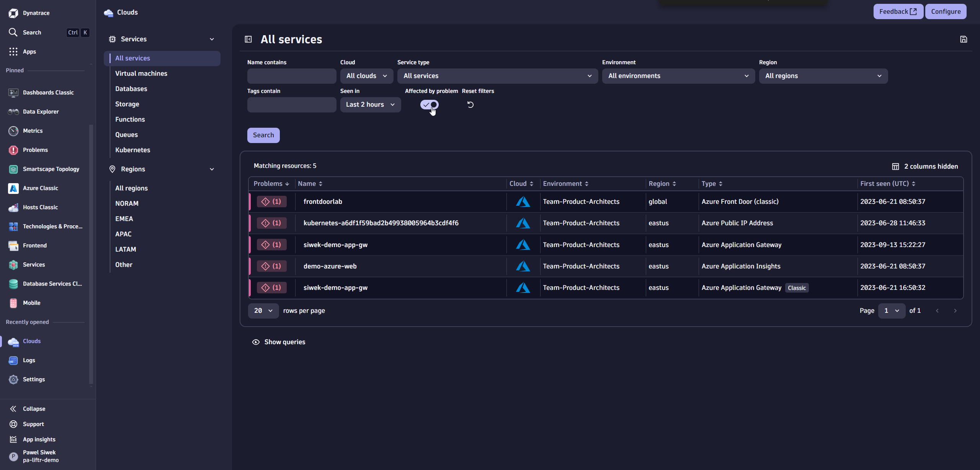Collapse the Regions section chevron

212,169
